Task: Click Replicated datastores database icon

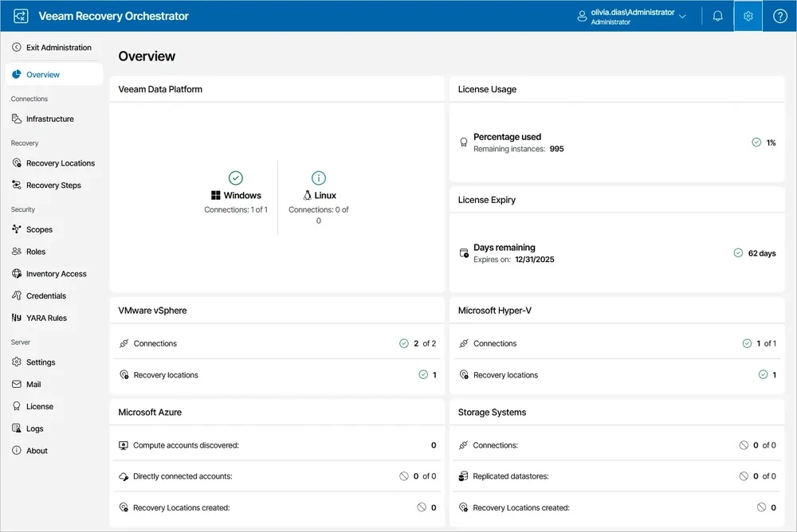Action: click(463, 476)
